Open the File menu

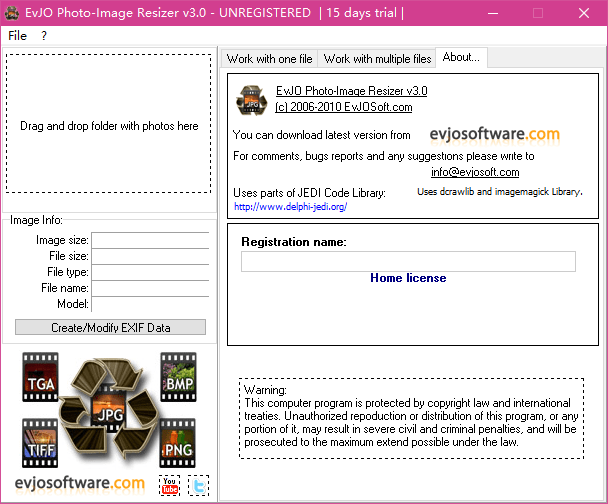point(17,35)
